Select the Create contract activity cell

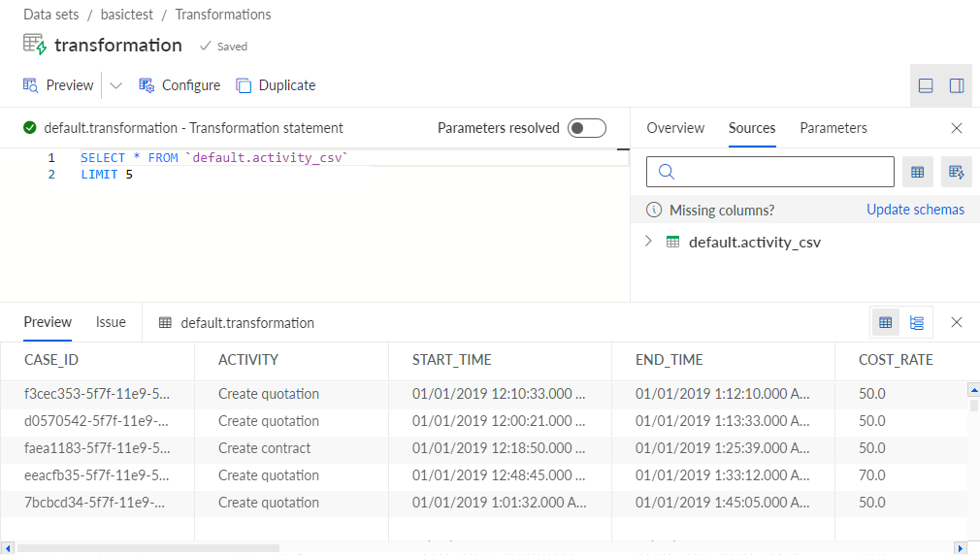[291, 448]
